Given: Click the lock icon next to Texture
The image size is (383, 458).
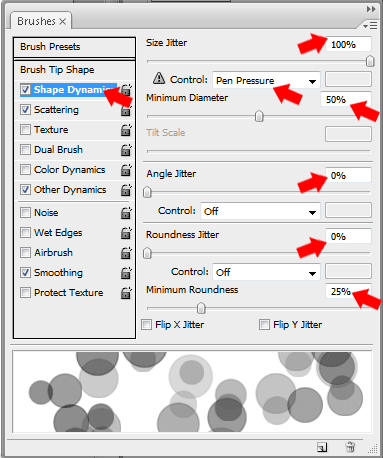Looking at the screenshot, I should point(126,130).
